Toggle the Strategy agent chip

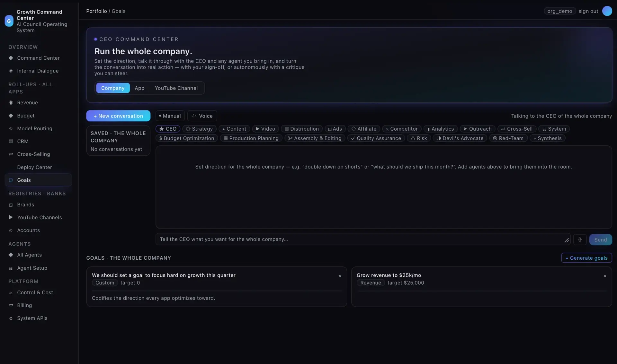pyautogui.click(x=199, y=129)
